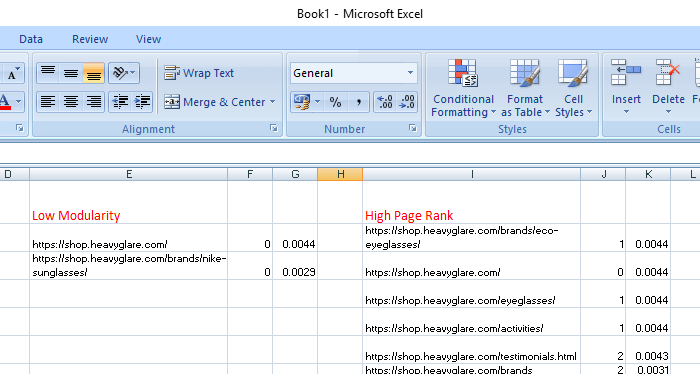Select column G header

click(295, 175)
